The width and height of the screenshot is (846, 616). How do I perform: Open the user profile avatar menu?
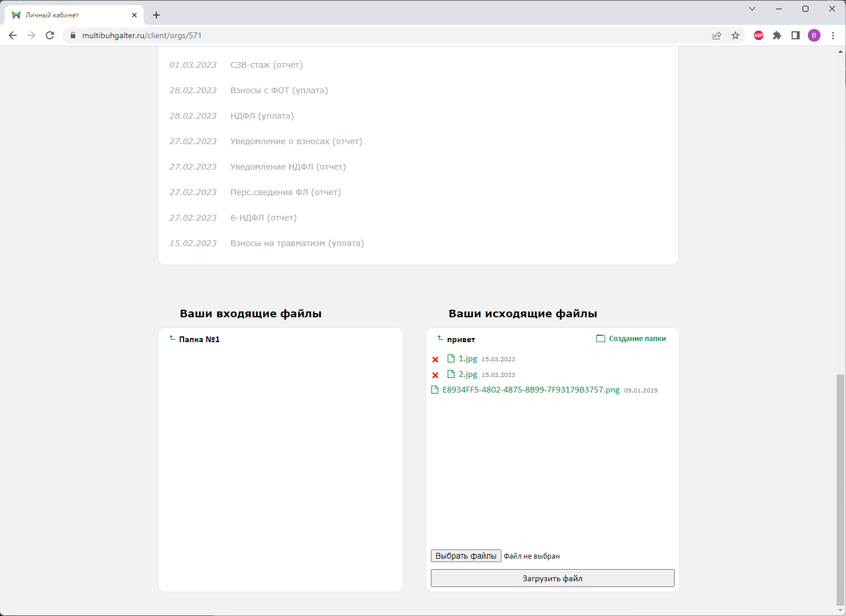point(814,35)
